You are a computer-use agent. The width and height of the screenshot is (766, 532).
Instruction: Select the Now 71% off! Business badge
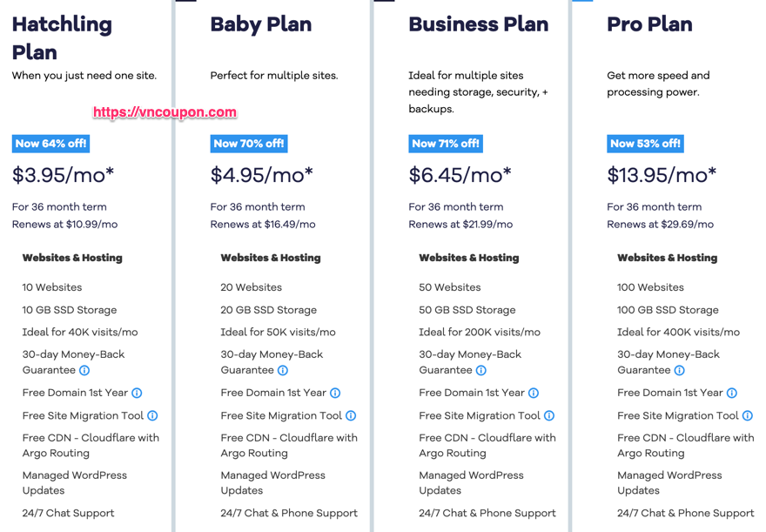(x=446, y=144)
